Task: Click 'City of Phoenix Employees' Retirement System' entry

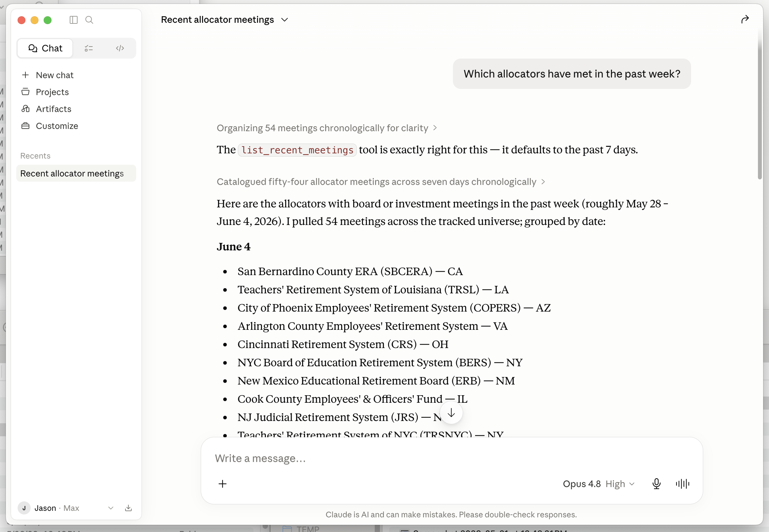Action: (394, 308)
